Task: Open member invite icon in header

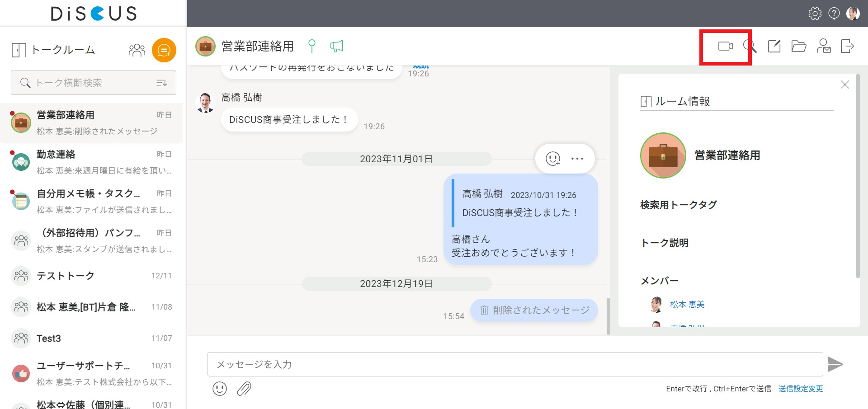Action: point(824,46)
